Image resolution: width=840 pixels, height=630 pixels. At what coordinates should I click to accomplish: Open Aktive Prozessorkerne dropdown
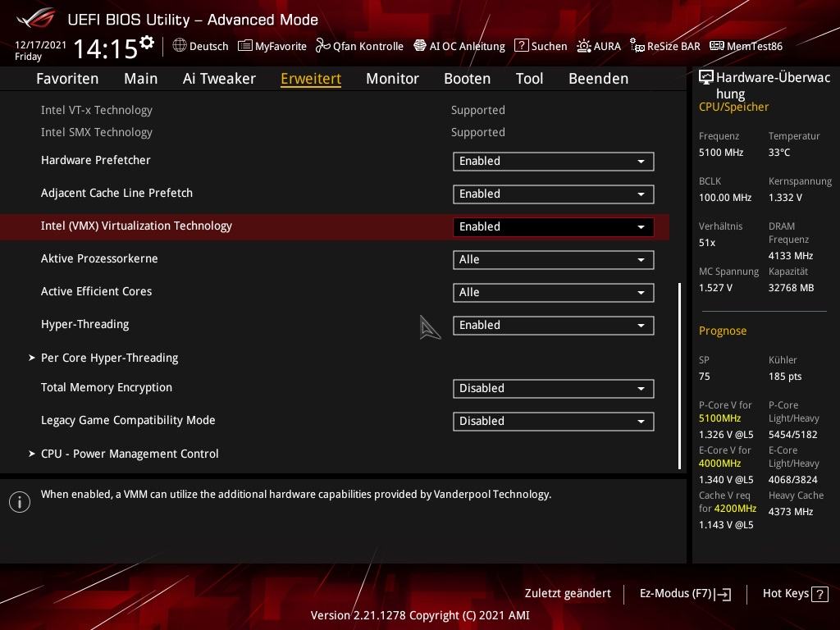pos(554,260)
